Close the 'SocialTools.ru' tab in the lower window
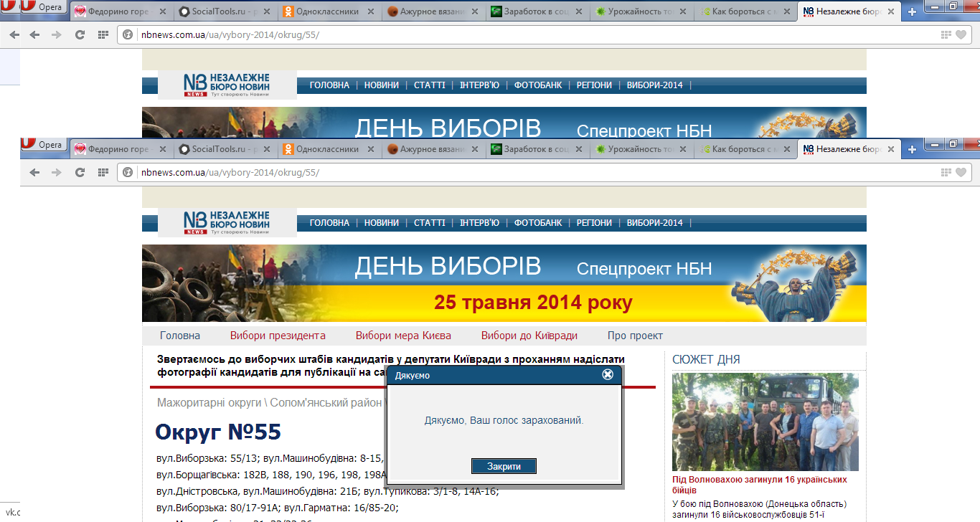 tap(268, 150)
